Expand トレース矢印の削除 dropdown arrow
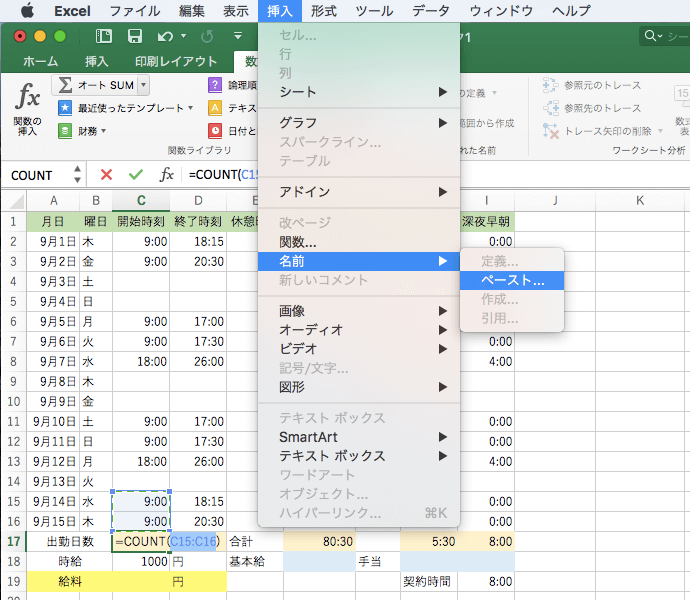The height and width of the screenshot is (600, 690). [660, 131]
